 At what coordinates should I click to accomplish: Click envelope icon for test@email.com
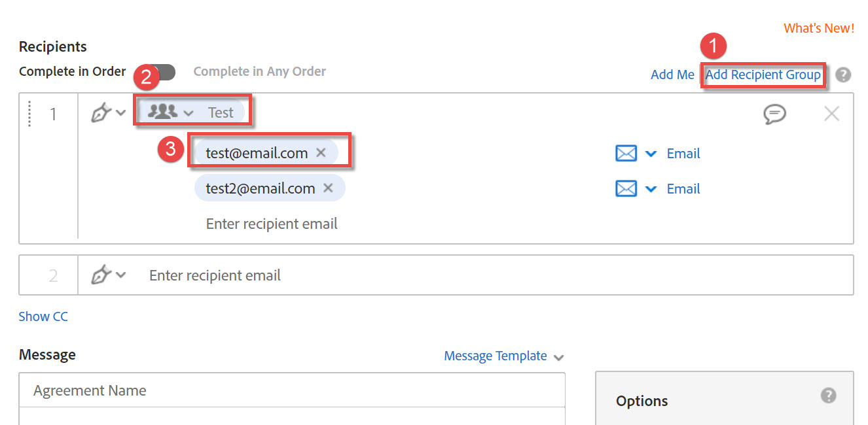point(626,154)
